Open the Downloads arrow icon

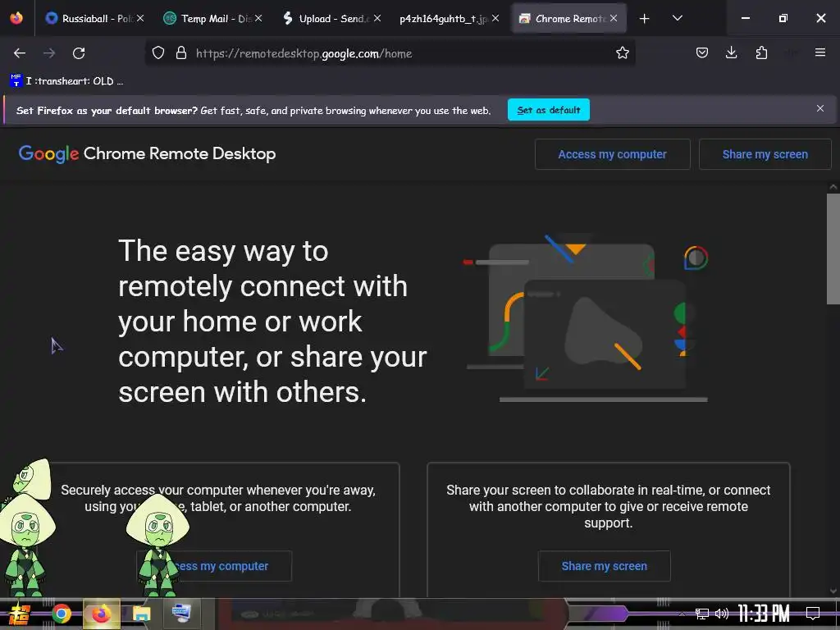tap(731, 52)
